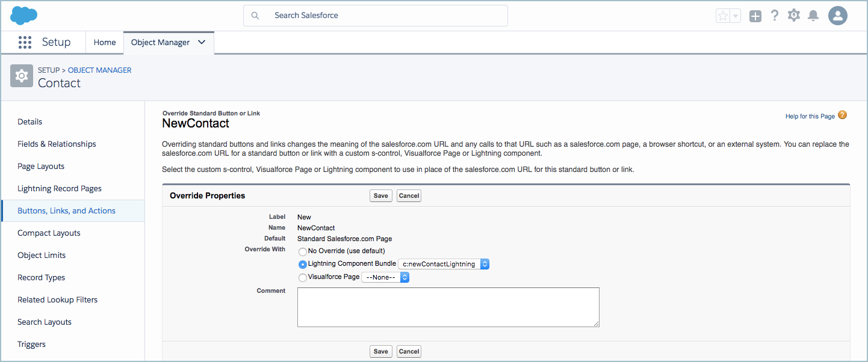Click the Setup app name label
Image resolution: width=868 pixels, height=362 pixels.
coord(56,42)
